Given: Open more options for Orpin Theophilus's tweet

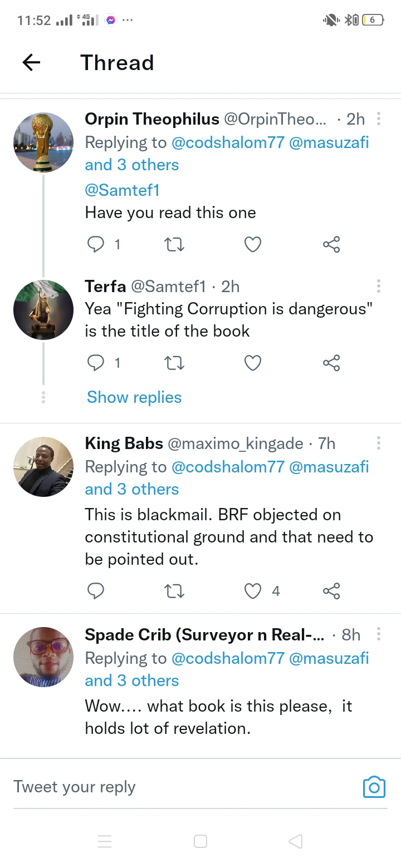Looking at the screenshot, I should point(379,119).
